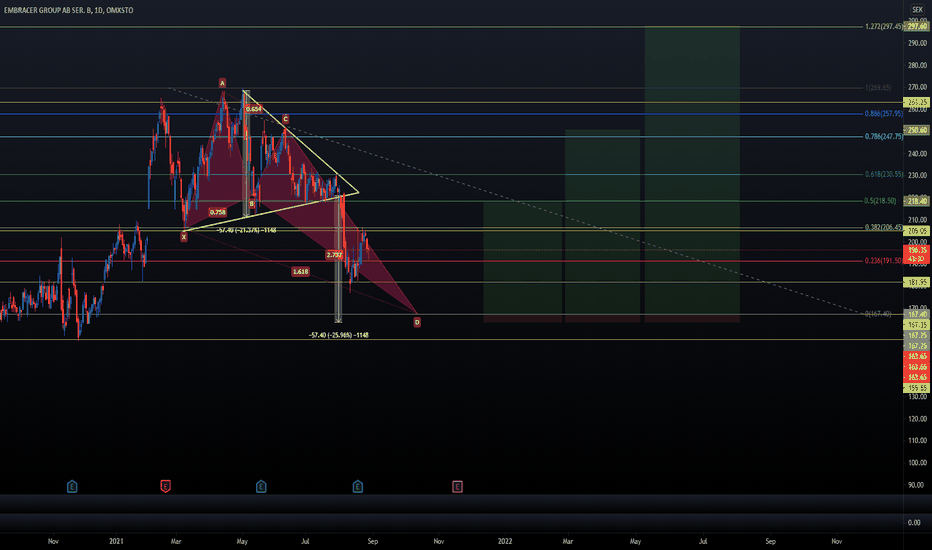The height and width of the screenshot is (550, 932).
Task: Click the blue earnings marker below May 2021
Action: pyautogui.click(x=261, y=487)
